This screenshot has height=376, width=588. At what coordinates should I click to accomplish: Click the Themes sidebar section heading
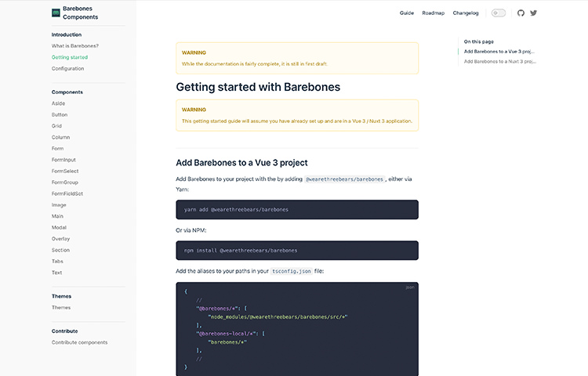(61, 296)
